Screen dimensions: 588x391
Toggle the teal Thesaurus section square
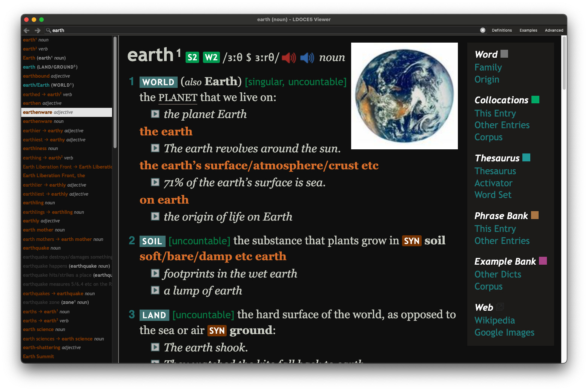(x=526, y=158)
